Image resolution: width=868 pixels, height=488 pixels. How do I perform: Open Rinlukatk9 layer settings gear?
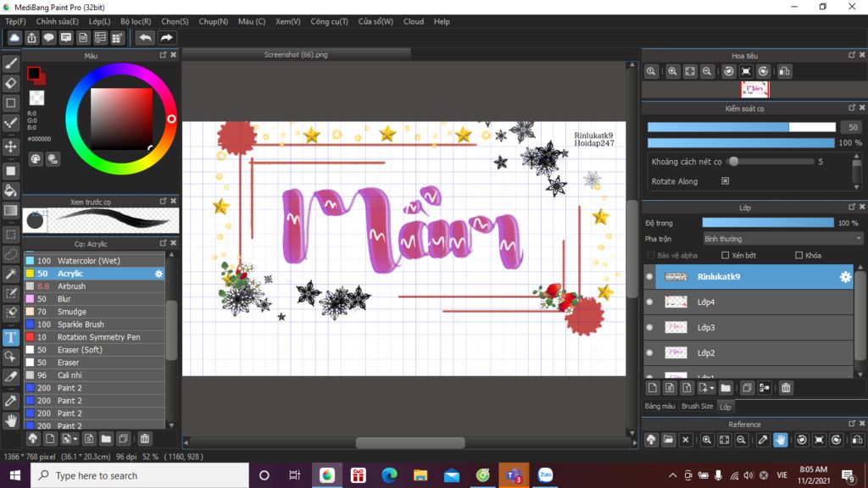845,277
